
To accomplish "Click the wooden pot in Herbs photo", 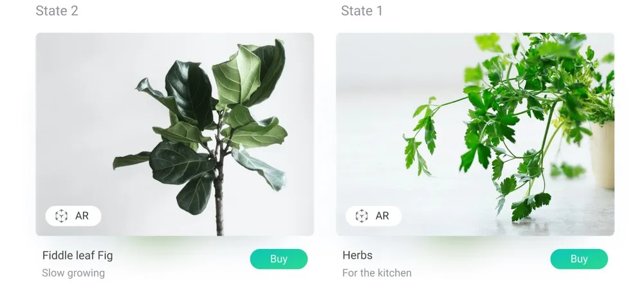I will [x=602, y=154].
